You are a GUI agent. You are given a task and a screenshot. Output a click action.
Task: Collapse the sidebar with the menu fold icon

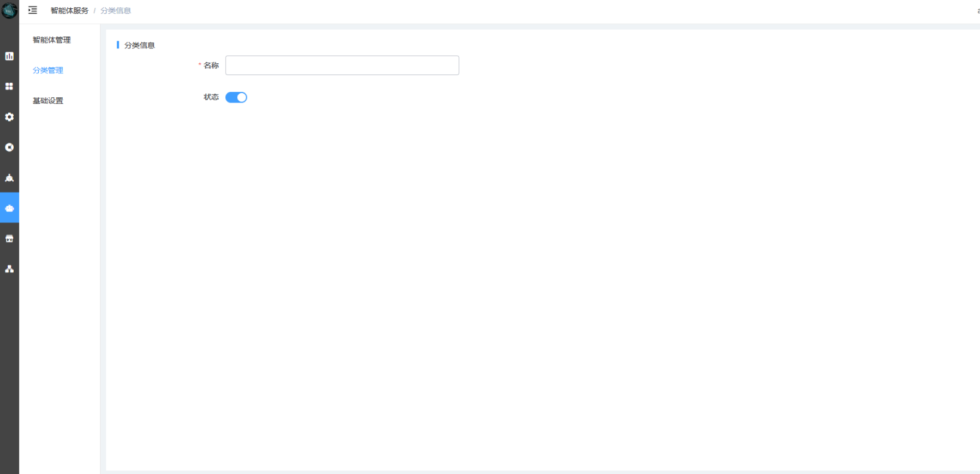pyautogui.click(x=33, y=10)
